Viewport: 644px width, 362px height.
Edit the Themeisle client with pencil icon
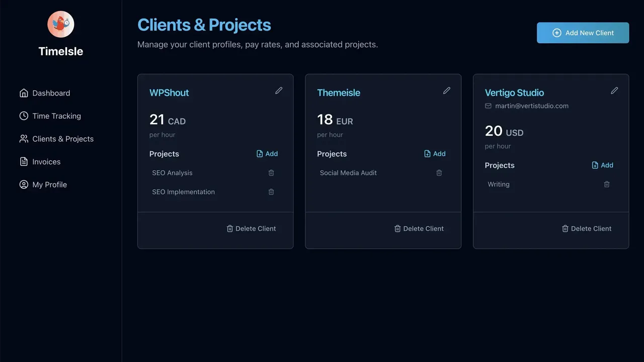[447, 90]
